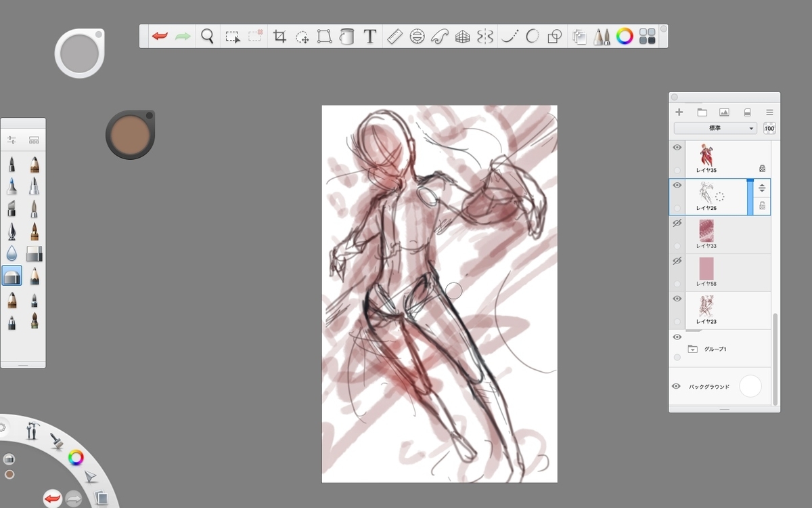The image size is (812, 508).
Task: Select the レイヤ23 layer thumbnail
Action: [x=706, y=306]
